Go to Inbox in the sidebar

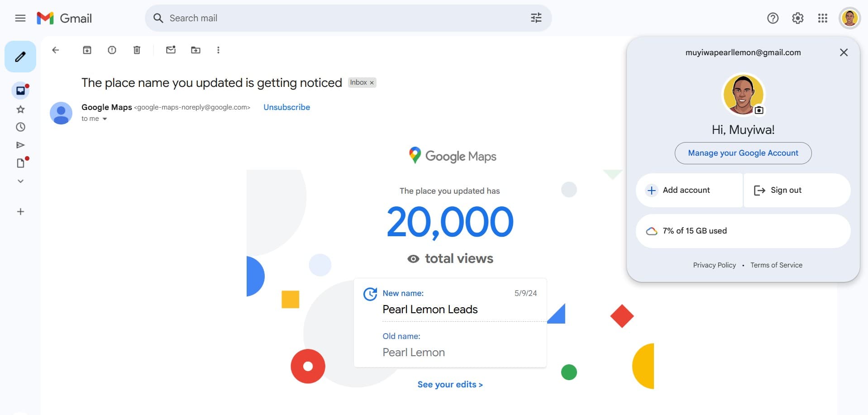(x=20, y=91)
